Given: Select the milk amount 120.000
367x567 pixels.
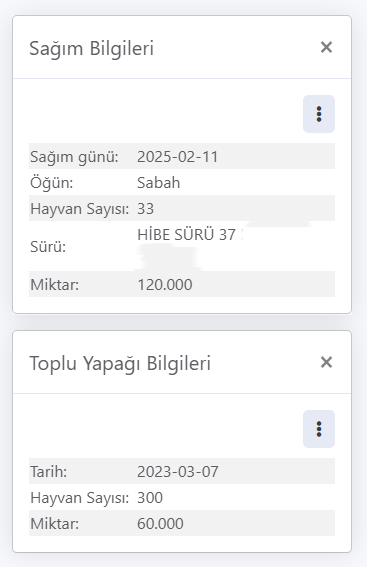Looking at the screenshot, I should coord(165,285).
